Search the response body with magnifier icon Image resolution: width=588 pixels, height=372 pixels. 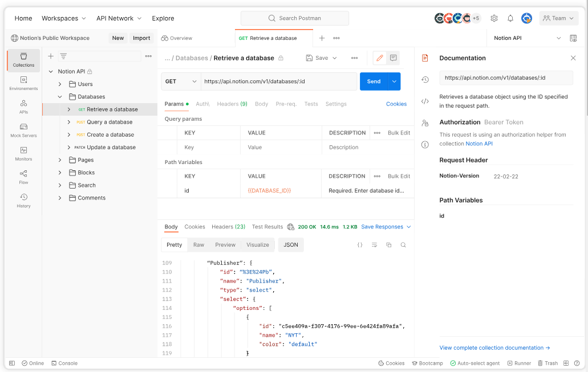(x=403, y=245)
